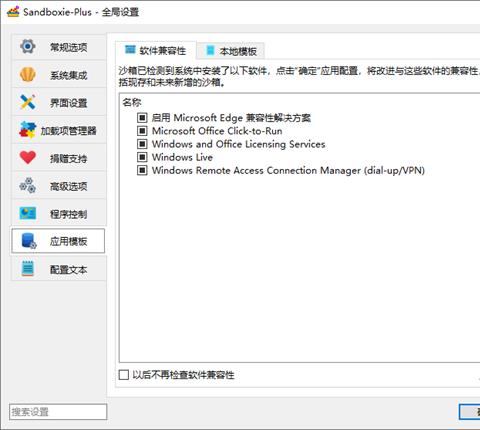Toggle Windows Live template checkbox
480x430 pixels.
pyautogui.click(x=142, y=157)
